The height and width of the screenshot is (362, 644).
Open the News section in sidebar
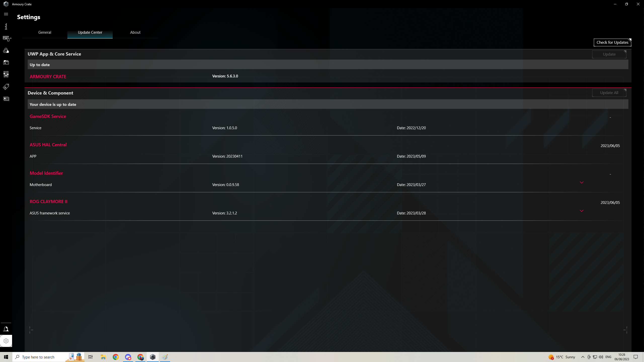(6, 99)
